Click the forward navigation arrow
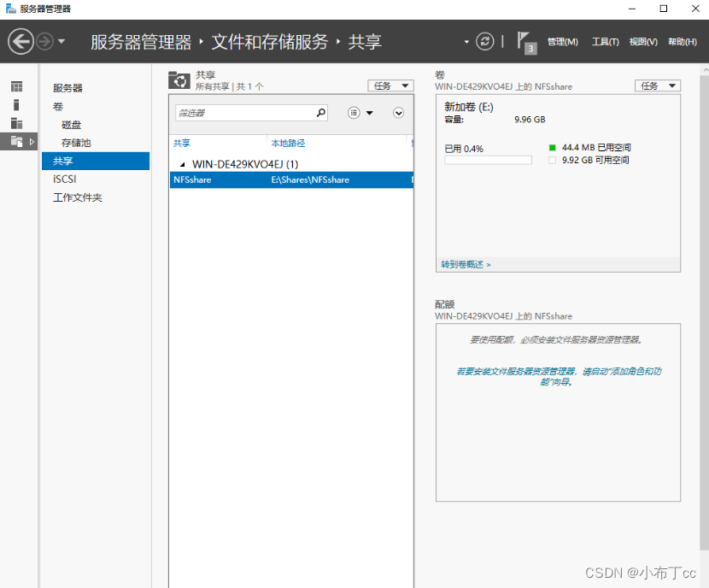The width and height of the screenshot is (709, 588). (44, 42)
